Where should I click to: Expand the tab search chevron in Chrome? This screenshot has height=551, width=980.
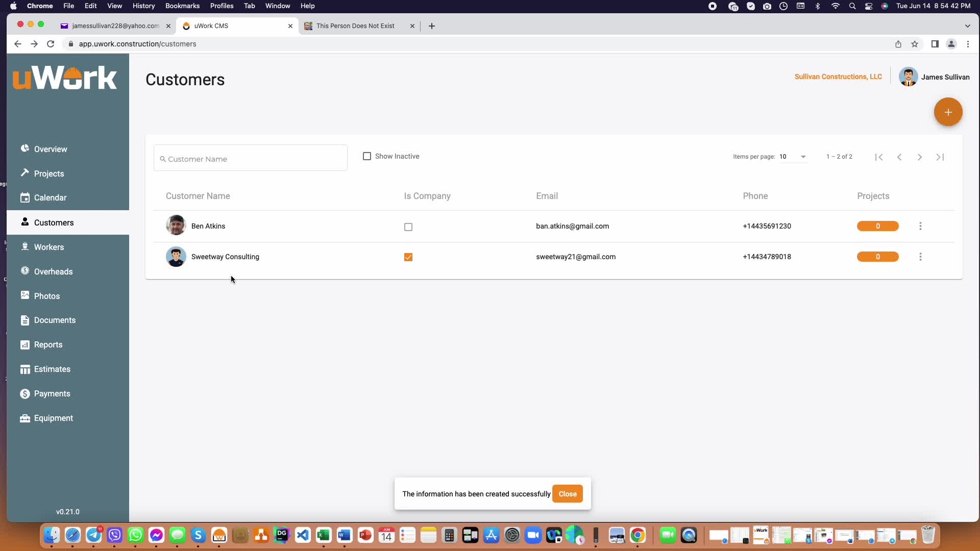tap(966, 26)
